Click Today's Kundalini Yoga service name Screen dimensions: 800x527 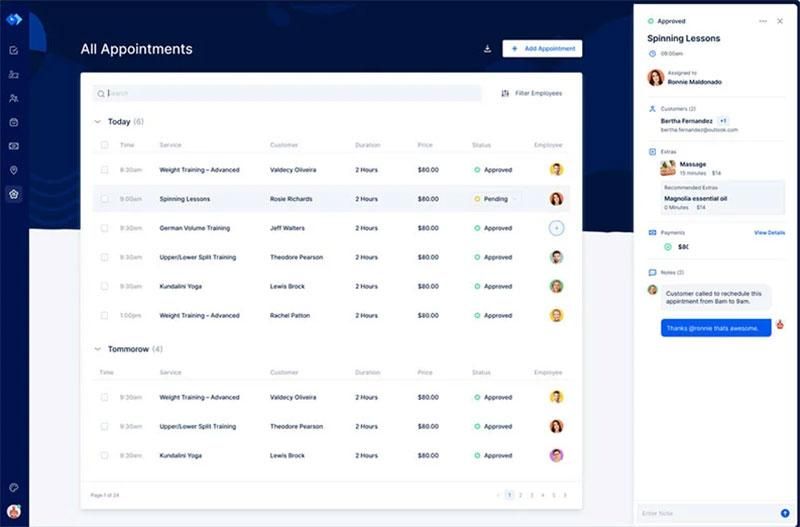click(181, 286)
